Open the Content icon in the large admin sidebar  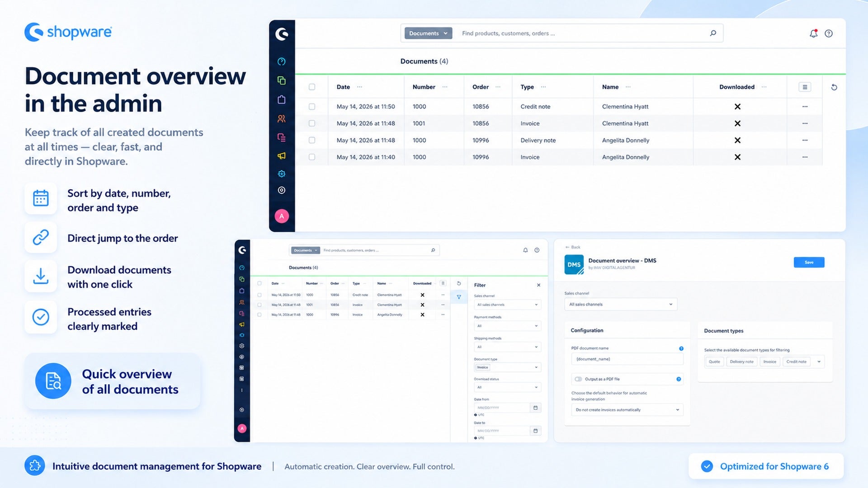[281, 137]
